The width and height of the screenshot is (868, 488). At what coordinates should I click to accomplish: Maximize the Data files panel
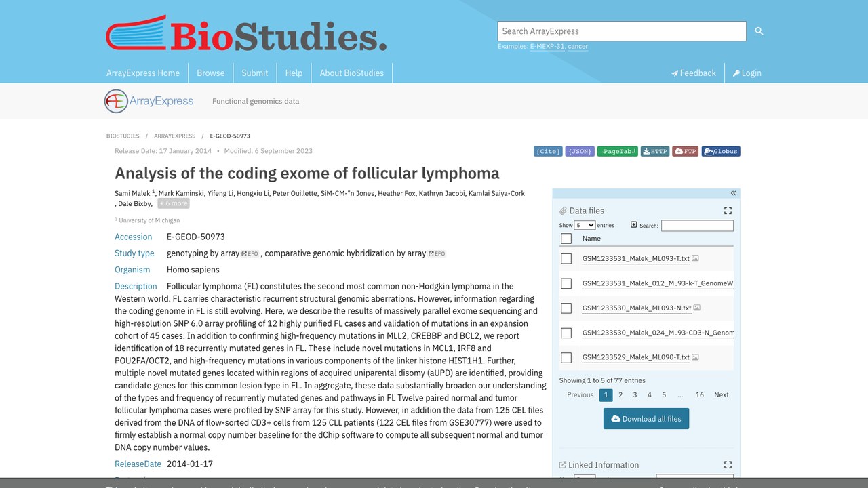coord(728,211)
